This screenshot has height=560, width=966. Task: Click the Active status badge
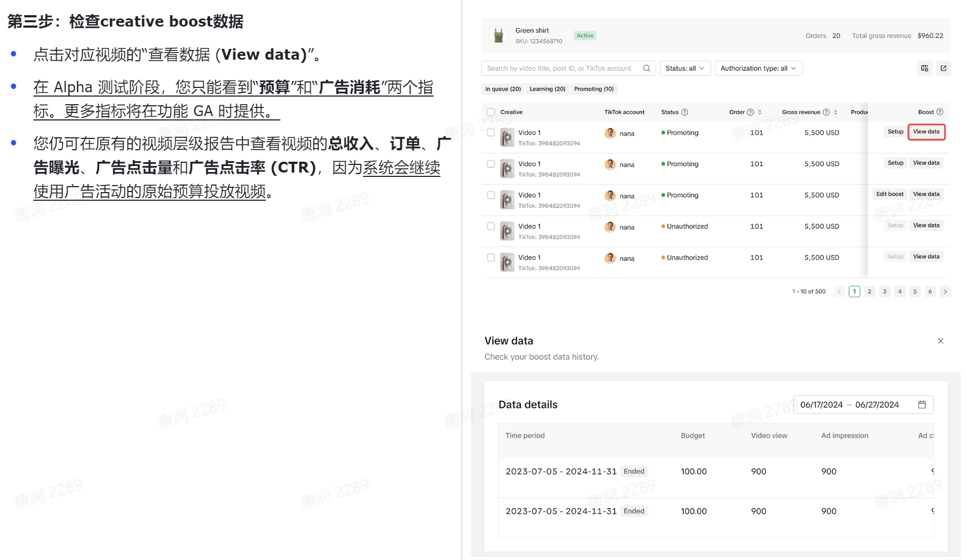(x=585, y=36)
